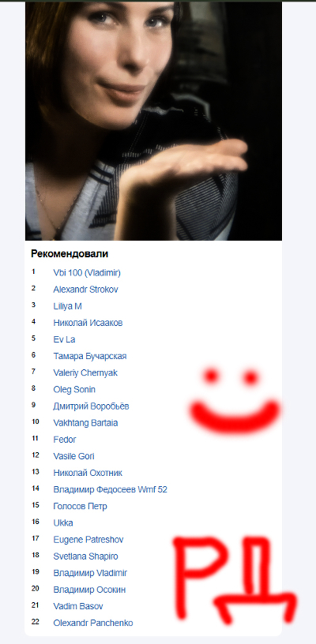Open Тамара Бучарская's profile
The height and width of the screenshot is (644, 316).
[90, 356]
